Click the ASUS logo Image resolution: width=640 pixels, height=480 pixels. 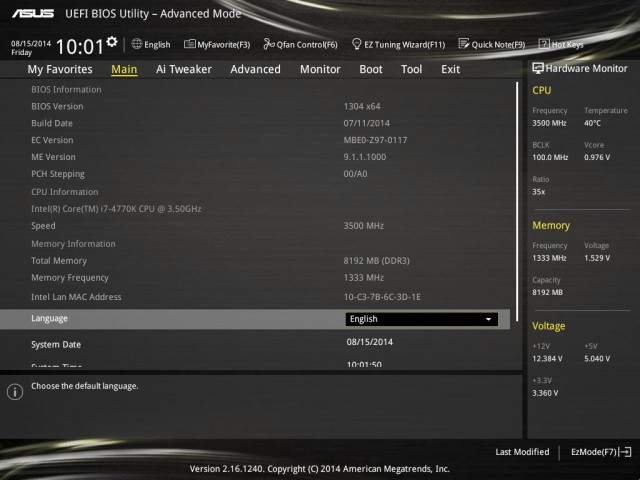[x=33, y=14]
